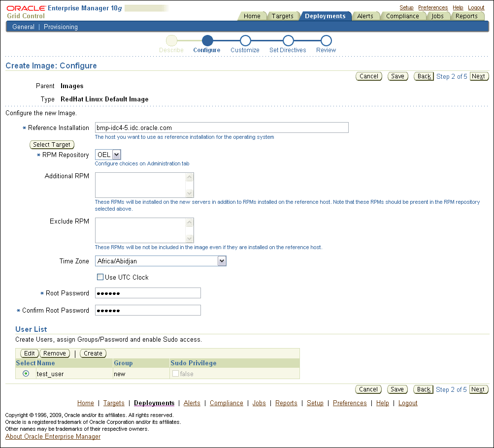Open Configure choices on Administration tab link
The image size is (494, 448).
coord(141,163)
